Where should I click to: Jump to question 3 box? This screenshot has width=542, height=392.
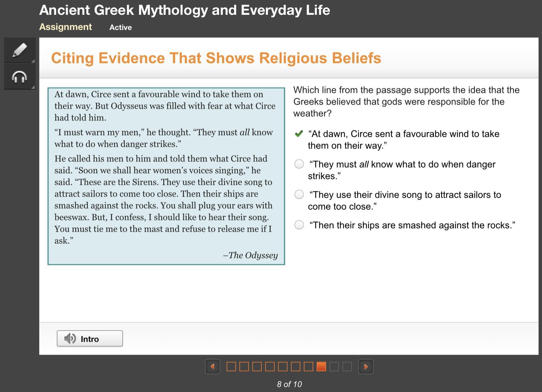coord(257,367)
